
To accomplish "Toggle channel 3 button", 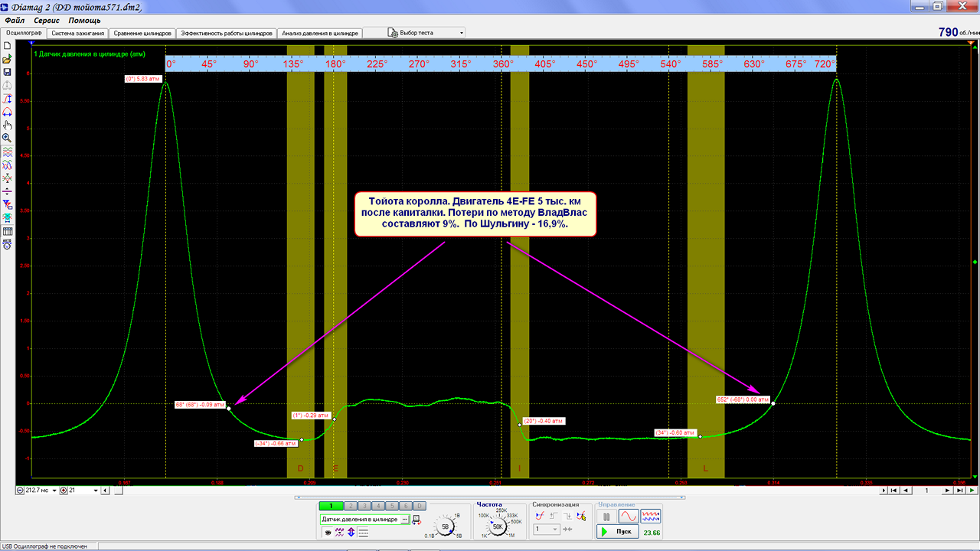I will click(x=364, y=506).
